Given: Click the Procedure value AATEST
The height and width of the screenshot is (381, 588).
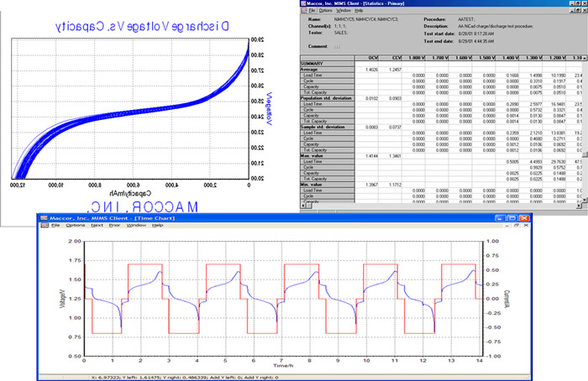Looking at the screenshot, I should click(466, 19).
